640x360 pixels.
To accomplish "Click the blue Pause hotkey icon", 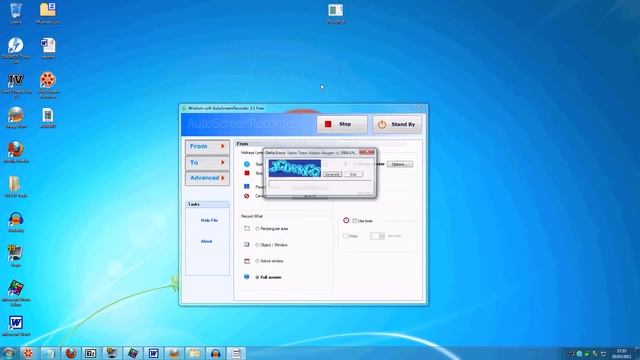I will [247, 187].
